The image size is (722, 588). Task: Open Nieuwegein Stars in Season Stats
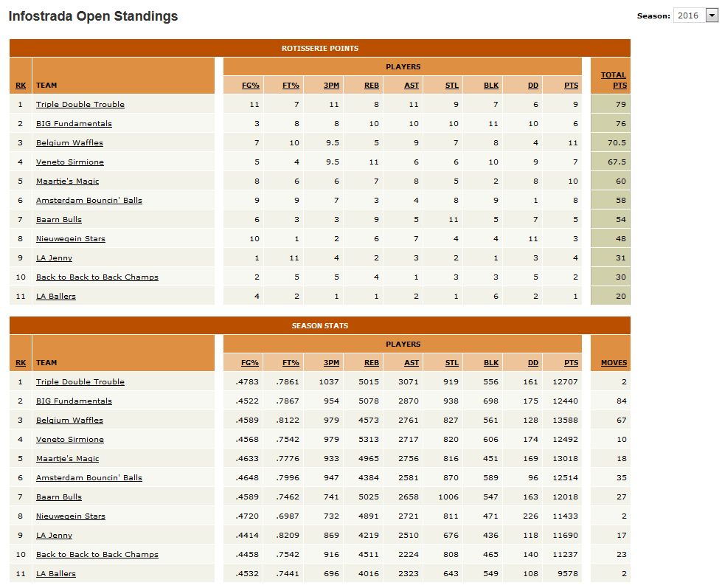[71, 516]
